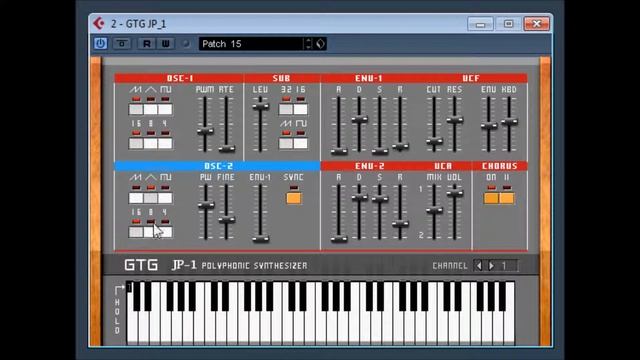Click the ENV-2 decay slider handle

pyautogui.click(x=359, y=198)
